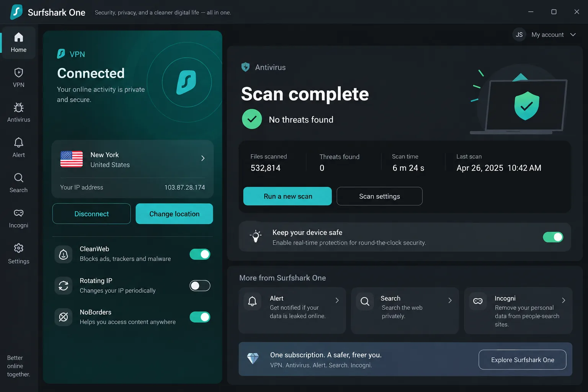Click the IP address 103.87.28.174
The width and height of the screenshot is (588, 392).
click(x=185, y=187)
